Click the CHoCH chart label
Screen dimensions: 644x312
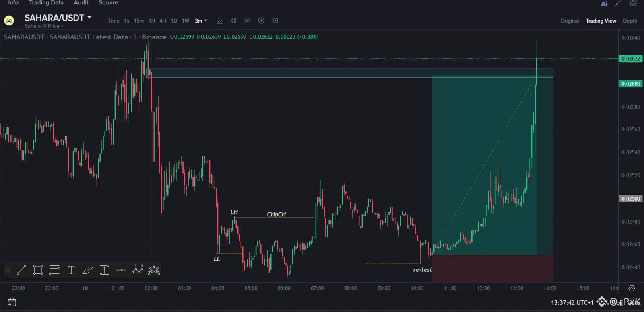[277, 214]
